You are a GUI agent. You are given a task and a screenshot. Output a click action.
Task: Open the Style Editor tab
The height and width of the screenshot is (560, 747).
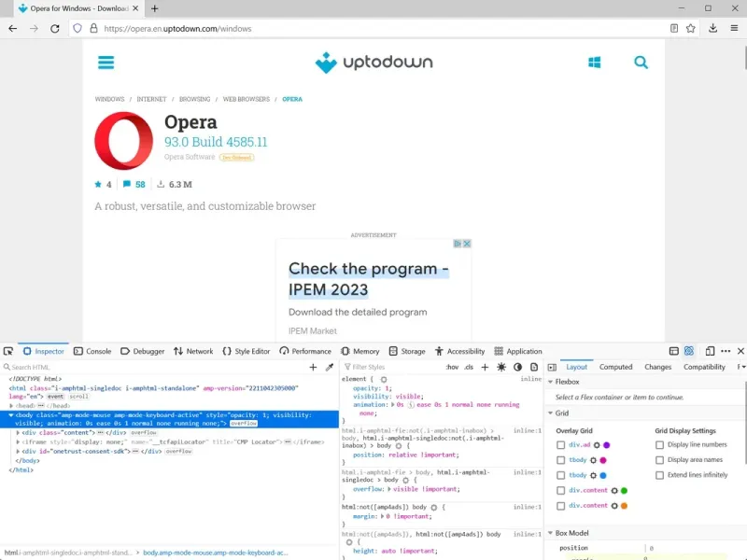(247, 351)
